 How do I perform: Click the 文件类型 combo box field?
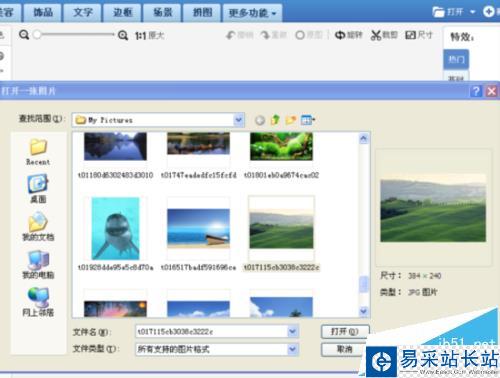217,349
